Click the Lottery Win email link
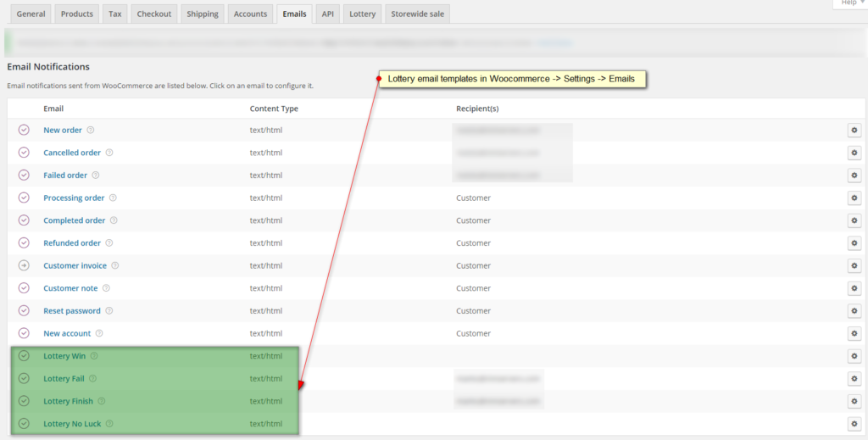This screenshot has width=868, height=440. 64,356
